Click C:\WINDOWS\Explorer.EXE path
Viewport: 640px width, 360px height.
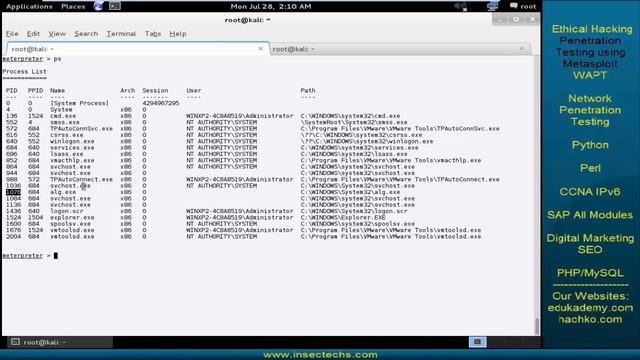pos(343,218)
